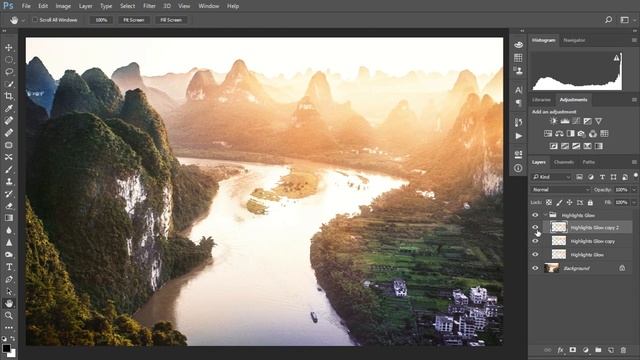Click the fx layer style icon
This screenshot has height=360, width=640.
(x=560, y=350)
